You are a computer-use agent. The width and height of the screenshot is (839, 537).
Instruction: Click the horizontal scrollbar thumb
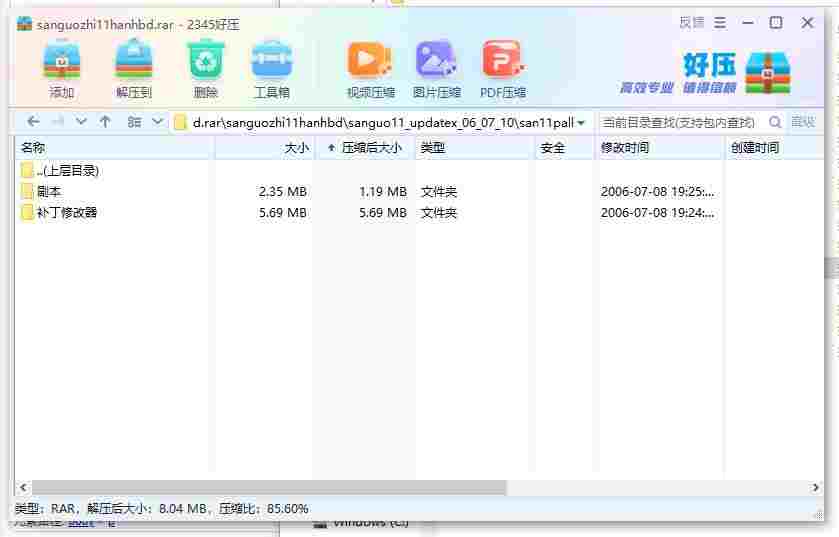click(269, 487)
